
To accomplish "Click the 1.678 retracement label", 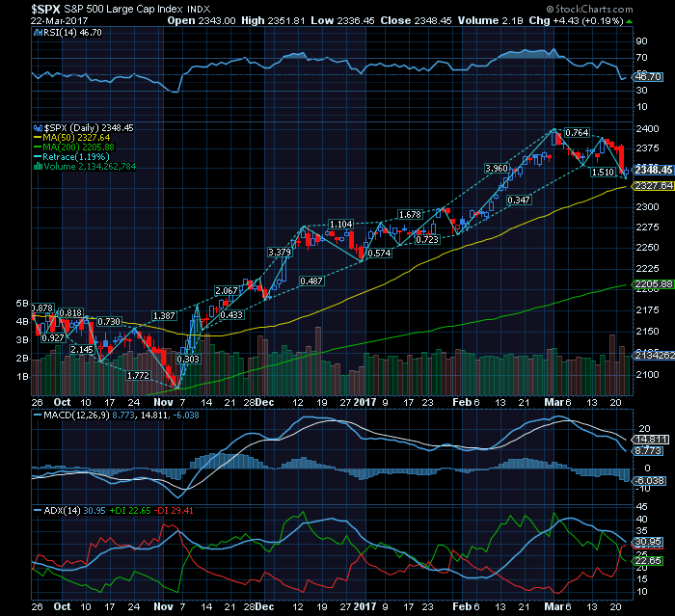I will click(410, 214).
